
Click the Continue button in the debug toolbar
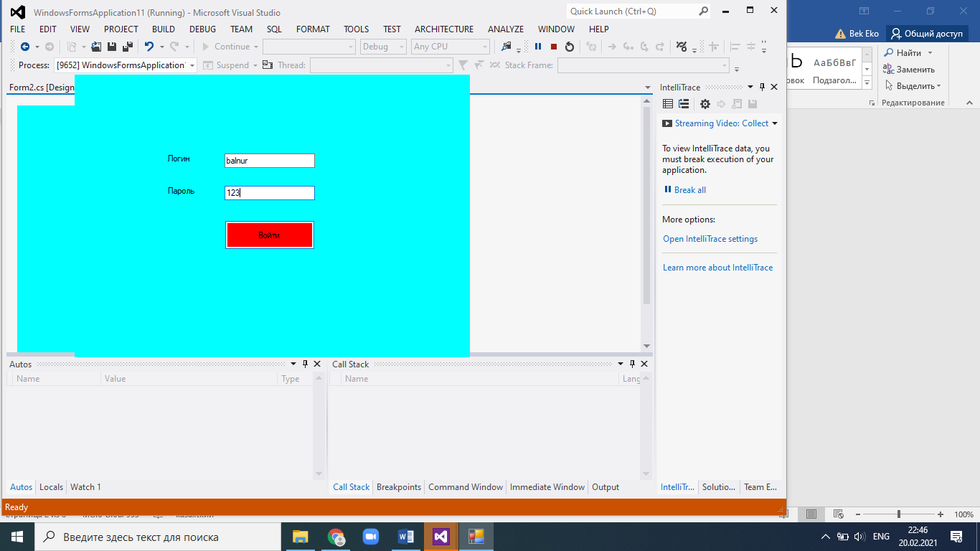coord(226,47)
